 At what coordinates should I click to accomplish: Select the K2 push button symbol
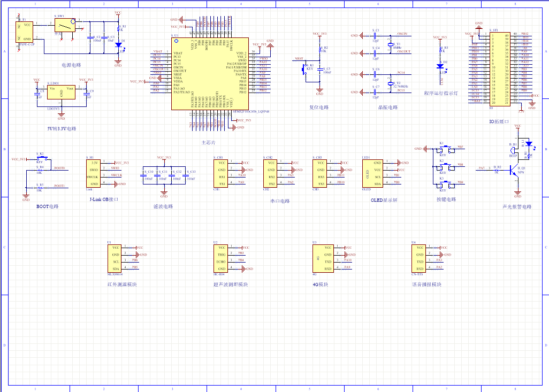tap(444, 167)
